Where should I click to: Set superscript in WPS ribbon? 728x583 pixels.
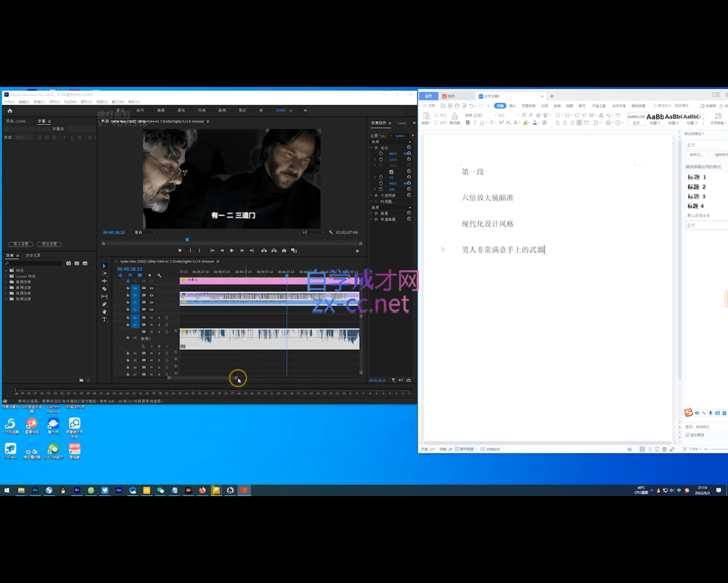point(501,123)
